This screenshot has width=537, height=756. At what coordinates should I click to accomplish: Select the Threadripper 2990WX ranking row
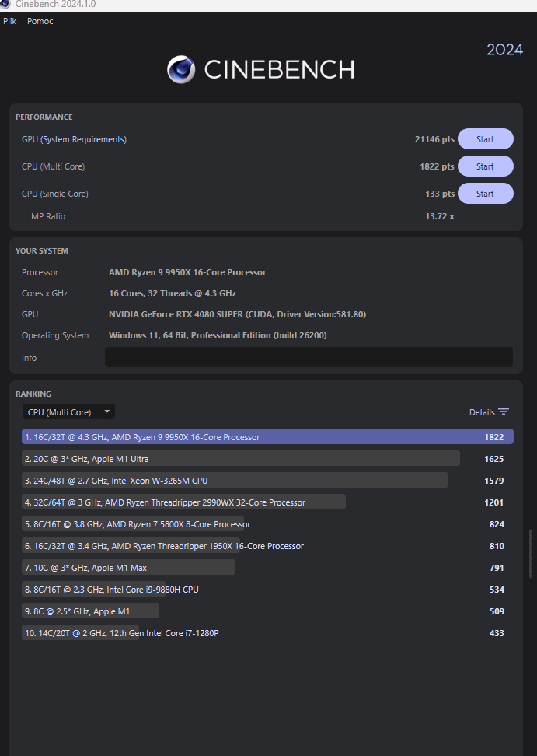pos(267,502)
